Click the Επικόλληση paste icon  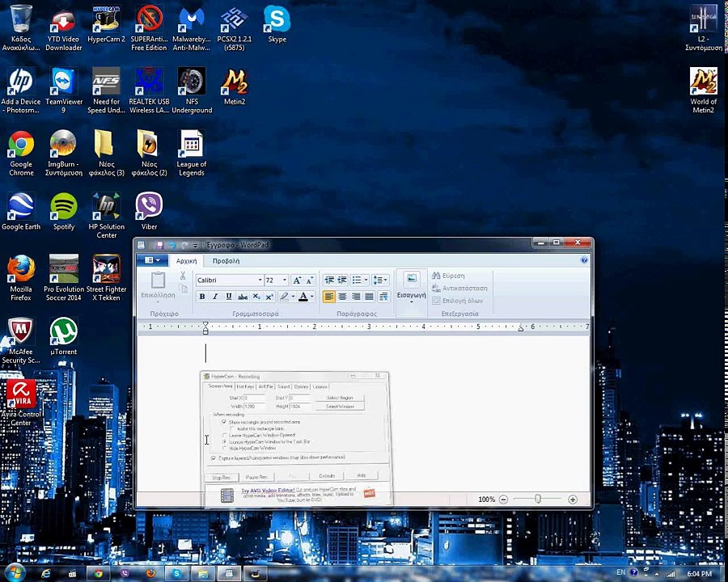tap(159, 280)
